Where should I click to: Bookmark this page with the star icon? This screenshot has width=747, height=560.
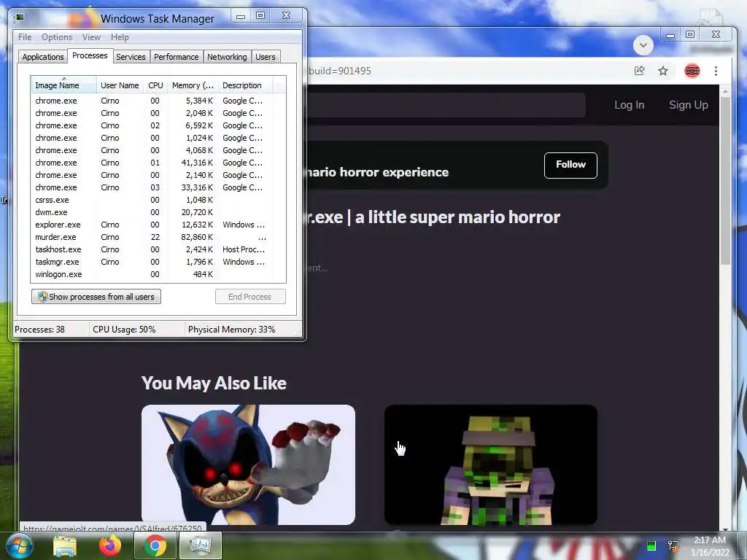click(662, 71)
